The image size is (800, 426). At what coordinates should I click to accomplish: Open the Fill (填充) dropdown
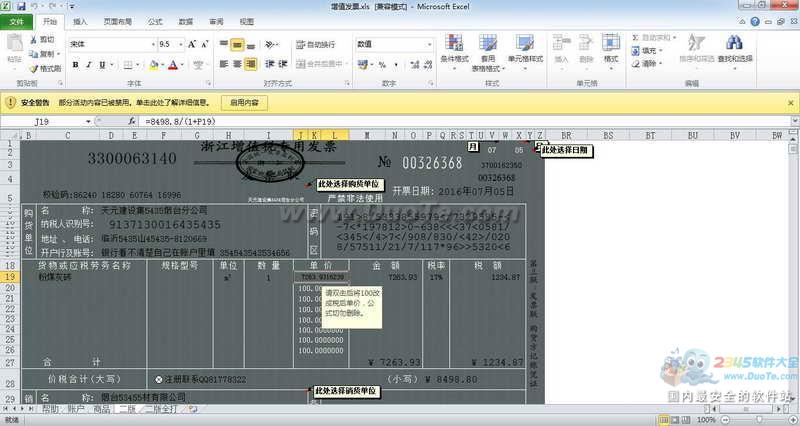pyautogui.click(x=646, y=51)
